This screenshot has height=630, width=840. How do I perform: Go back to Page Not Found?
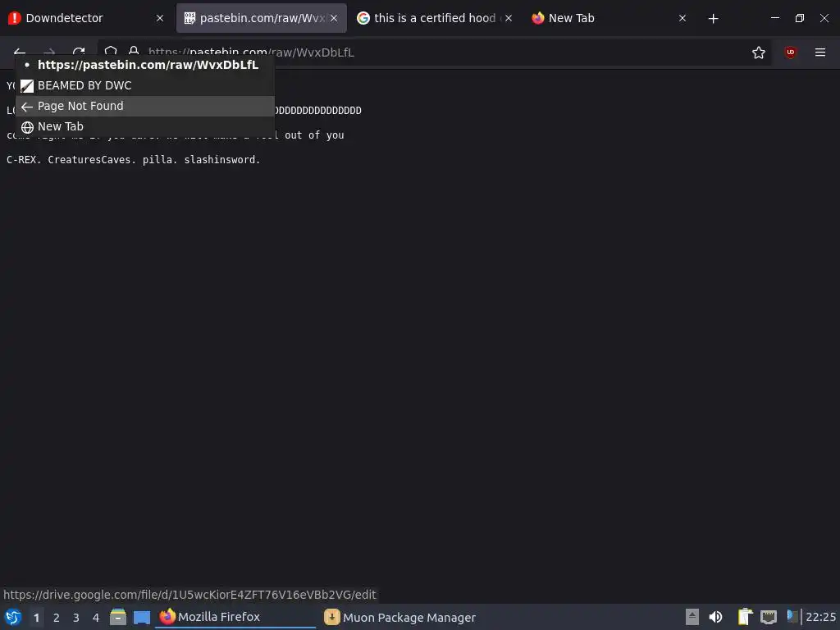(145, 106)
